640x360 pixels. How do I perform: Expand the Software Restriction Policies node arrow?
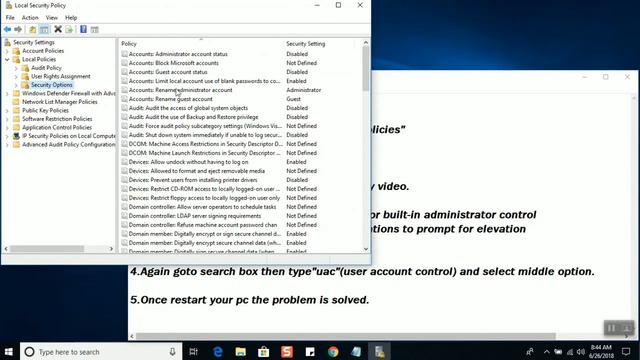click(7, 119)
